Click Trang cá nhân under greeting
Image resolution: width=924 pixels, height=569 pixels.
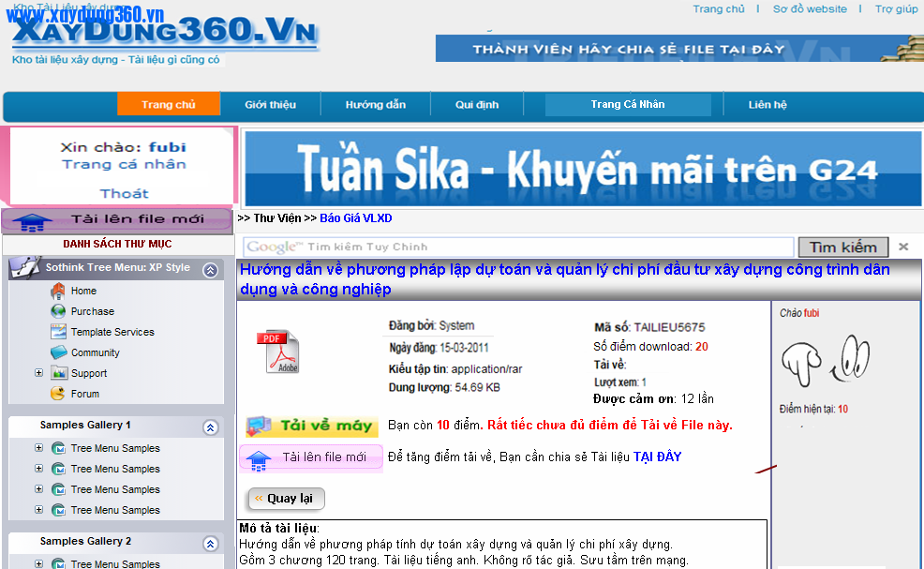pos(124,164)
